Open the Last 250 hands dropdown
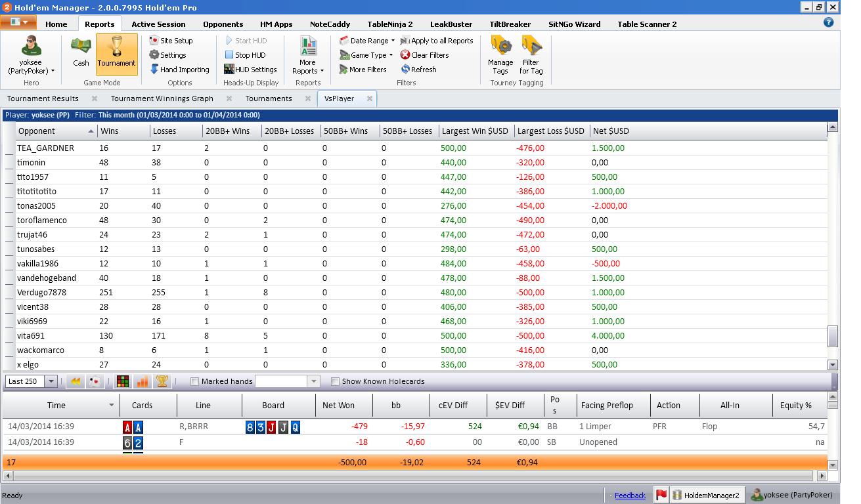 (51, 381)
